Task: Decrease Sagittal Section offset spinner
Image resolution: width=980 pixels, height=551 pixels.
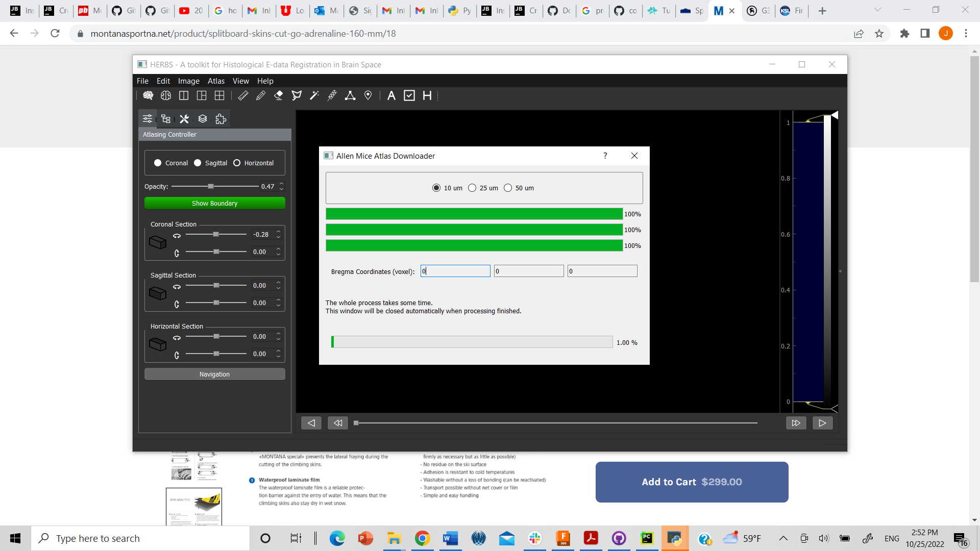Action: tap(278, 288)
